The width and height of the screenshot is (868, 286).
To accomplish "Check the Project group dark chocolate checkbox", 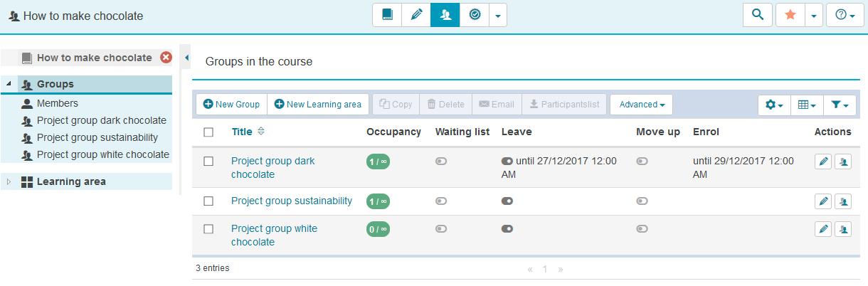I will click(x=208, y=161).
